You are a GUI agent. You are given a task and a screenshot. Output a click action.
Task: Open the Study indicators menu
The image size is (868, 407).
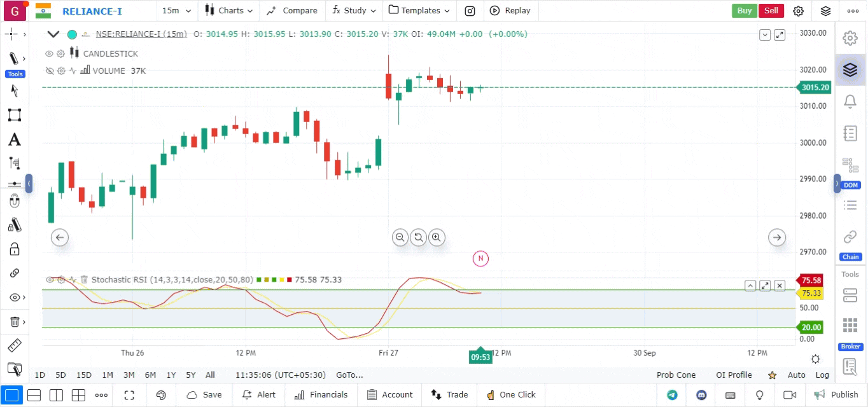coord(355,11)
